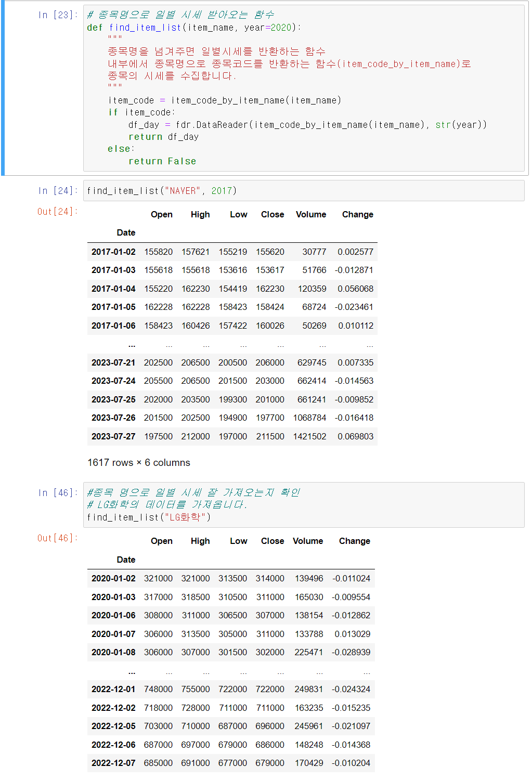
Task: Click the 1617 rows × 6 columns summary
Action: point(139,463)
